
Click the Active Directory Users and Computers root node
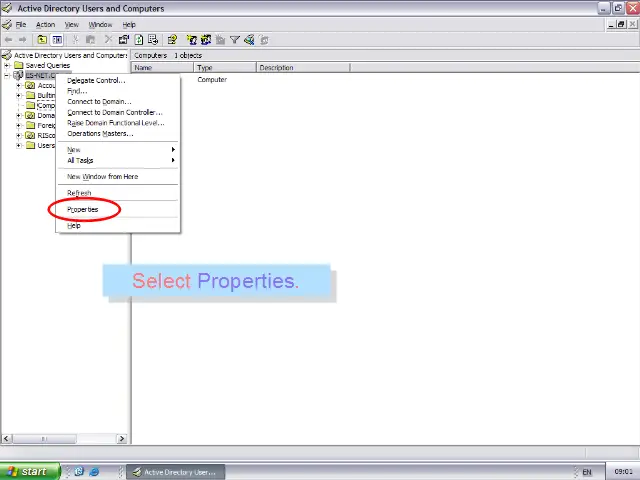click(70, 55)
